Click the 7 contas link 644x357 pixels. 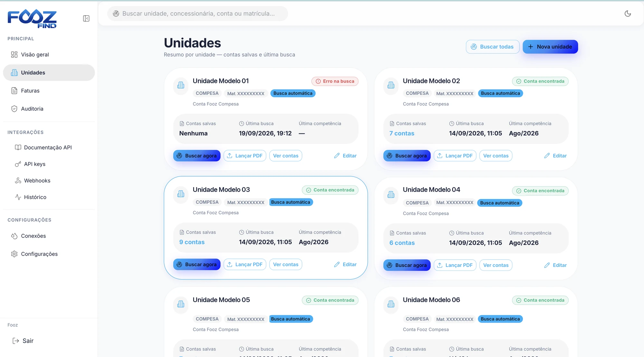pyautogui.click(x=402, y=133)
